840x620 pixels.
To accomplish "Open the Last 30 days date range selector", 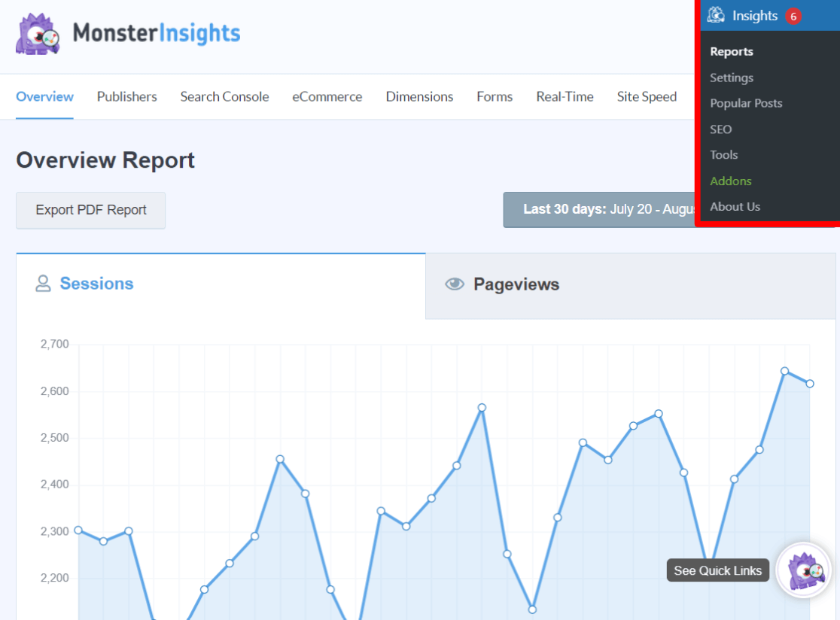I will 602,209.
